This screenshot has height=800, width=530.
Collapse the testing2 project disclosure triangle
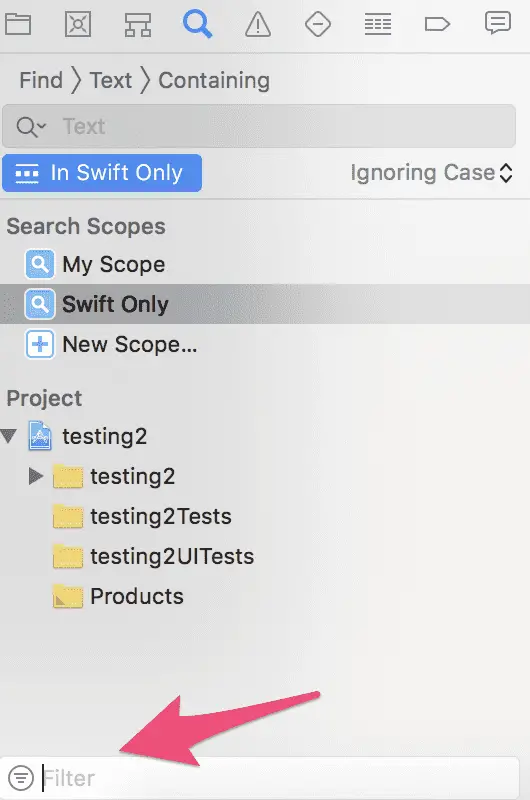[x=9, y=436]
